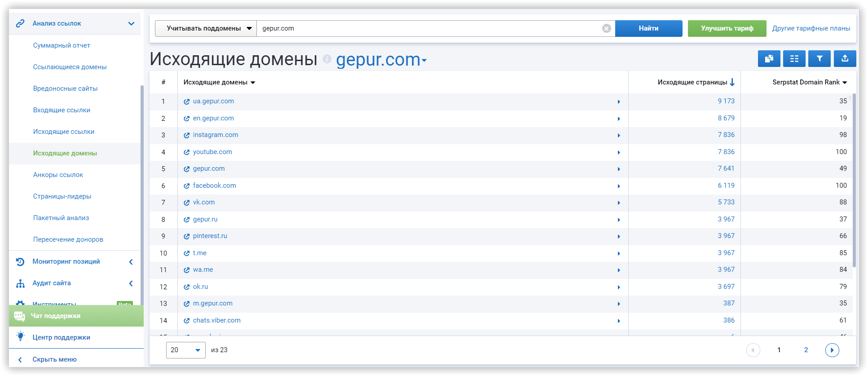Viewport: 868px width, 376px height.
Task: Open Анкоры ссылок menu item
Action: coord(58,175)
